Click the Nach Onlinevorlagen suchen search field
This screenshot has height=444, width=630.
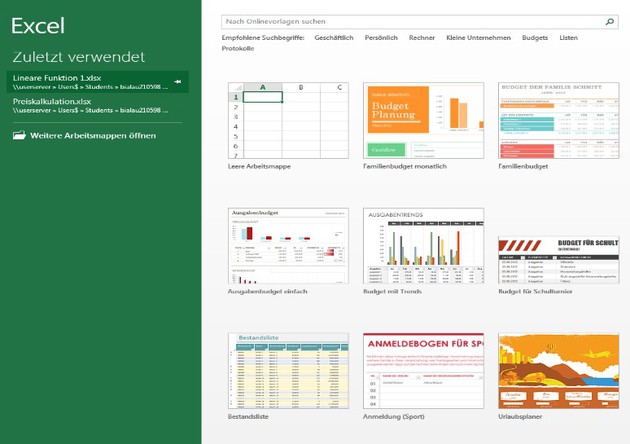click(420, 22)
